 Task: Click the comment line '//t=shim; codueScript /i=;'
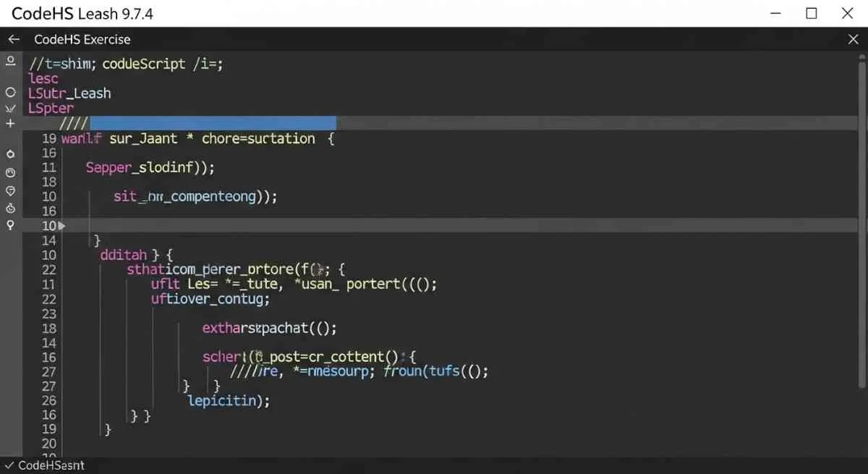[x=126, y=64]
